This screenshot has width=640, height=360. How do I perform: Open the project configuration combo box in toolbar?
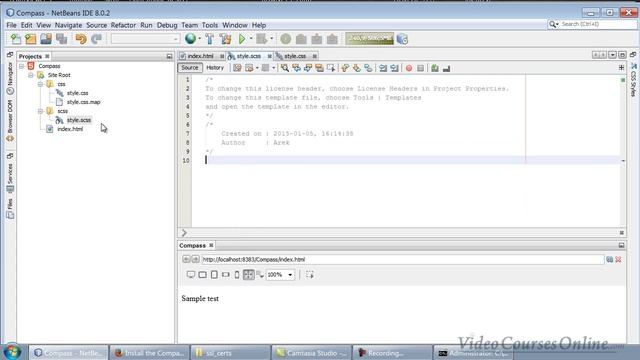(145, 39)
